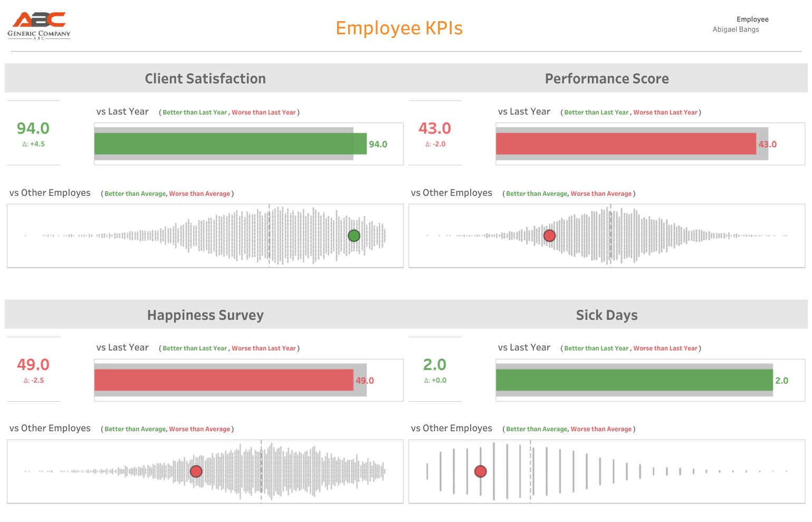Screen dimensions: 812x522
Task: Click 'Better than Average' legend under Happiness Survey
Action: point(135,429)
